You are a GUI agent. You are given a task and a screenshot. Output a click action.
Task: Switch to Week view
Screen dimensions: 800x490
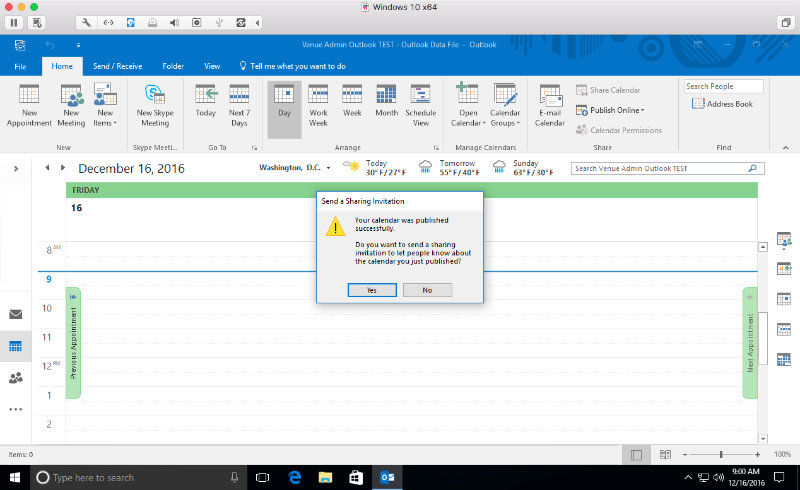pyautogui.click(x=352, y=101)
